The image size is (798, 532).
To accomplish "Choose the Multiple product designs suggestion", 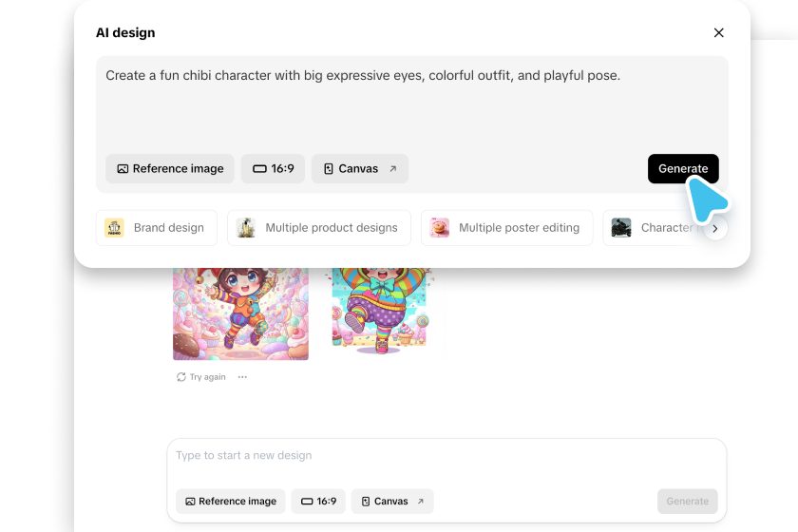I will 318,228.
